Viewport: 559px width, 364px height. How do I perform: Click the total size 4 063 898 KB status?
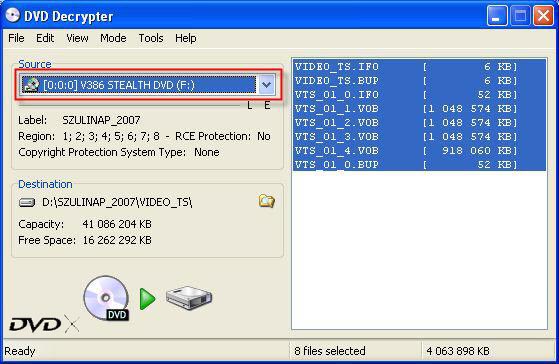[x=458, y=351]
